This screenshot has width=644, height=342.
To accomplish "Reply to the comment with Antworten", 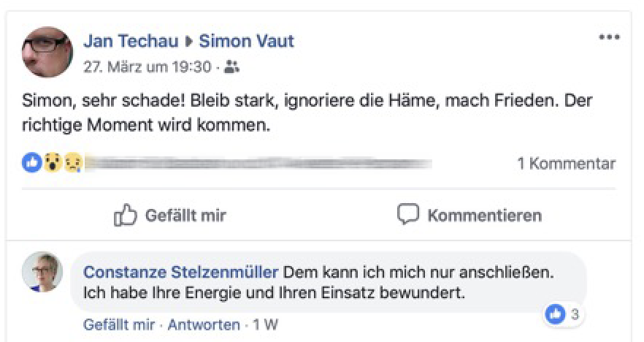I will 204,324.
